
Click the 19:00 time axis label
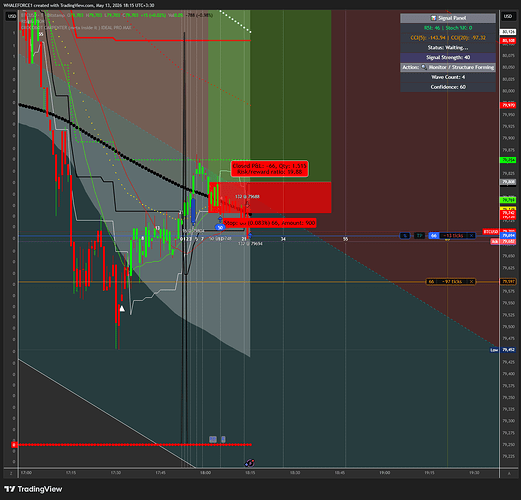(x=385, y=473)
